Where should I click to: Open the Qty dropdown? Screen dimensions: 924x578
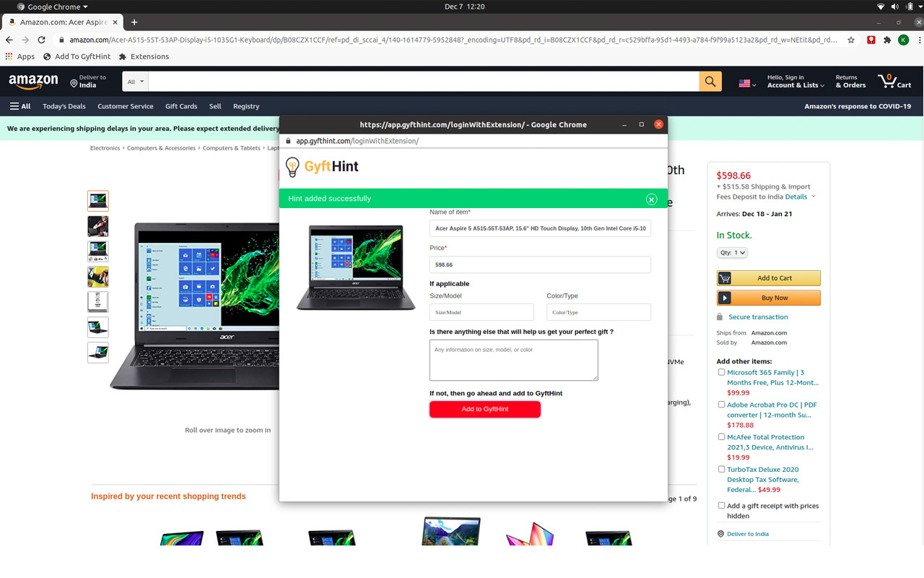coord(732,253)
